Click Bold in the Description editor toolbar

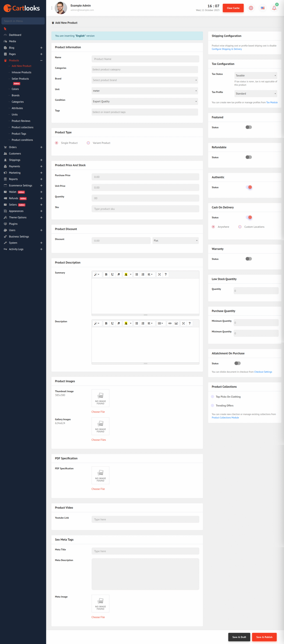pos(106,323)
